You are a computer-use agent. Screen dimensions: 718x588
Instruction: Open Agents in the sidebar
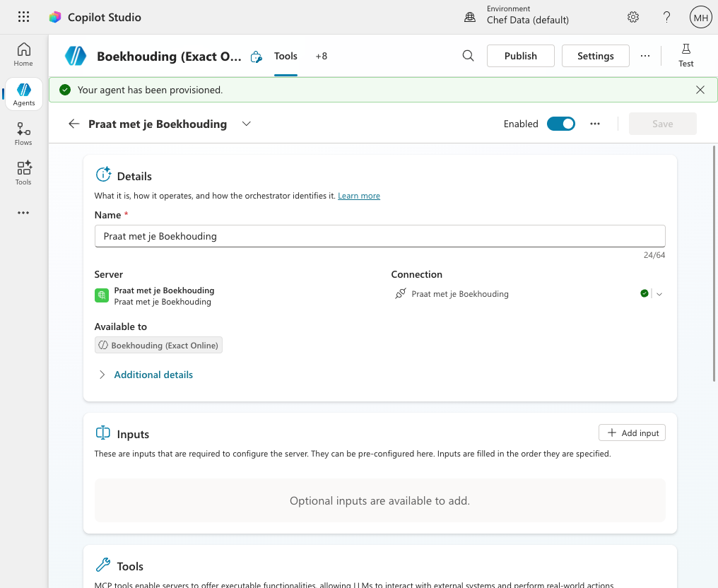tap(24, 94)
